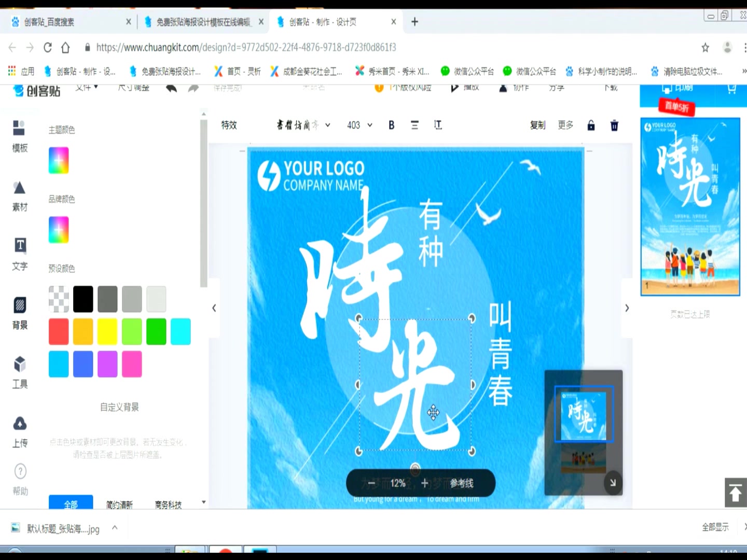Open line spacing text icon
747x560 pixels.
point(438,125)
